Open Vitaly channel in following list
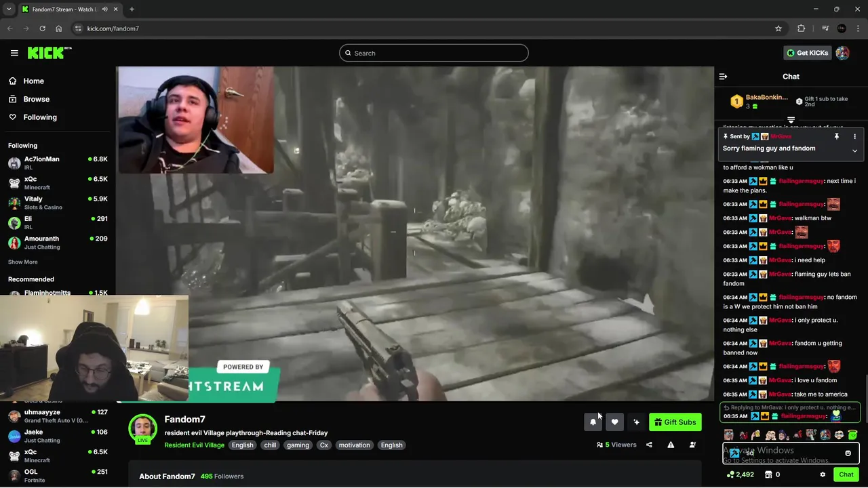Viewport: 868px width, 488px height. [58, 203]
